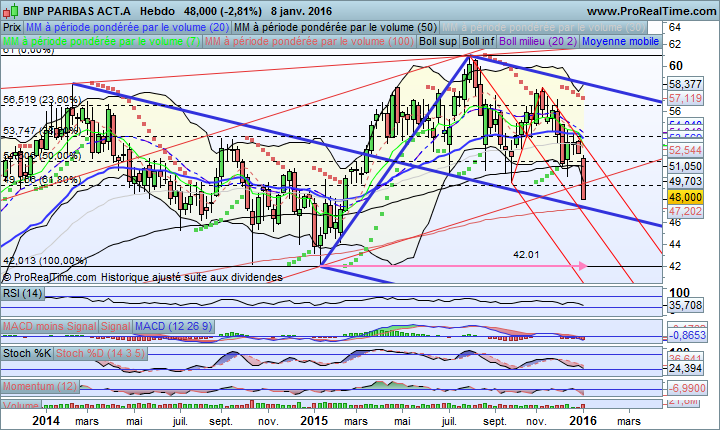This screenshot has width=720, height=430.
Task: Click the date 8 janv. 2016
Action: [x=301, y=11]
